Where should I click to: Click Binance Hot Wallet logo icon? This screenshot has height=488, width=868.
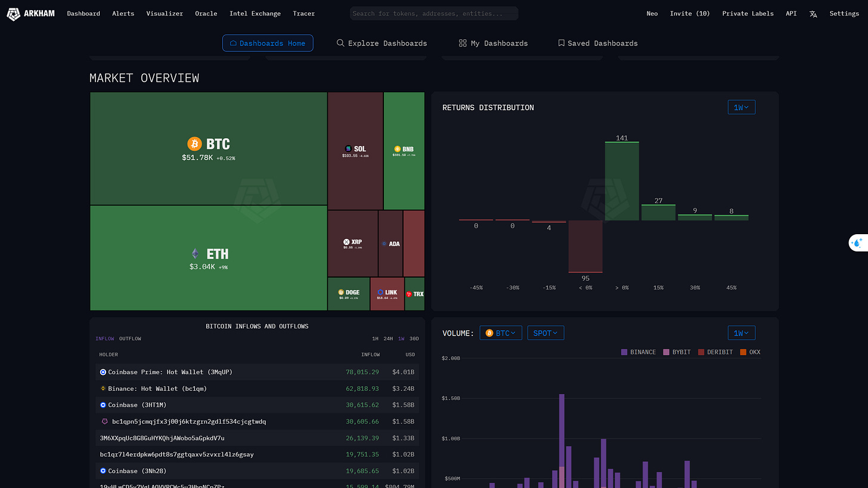(103, 388)
